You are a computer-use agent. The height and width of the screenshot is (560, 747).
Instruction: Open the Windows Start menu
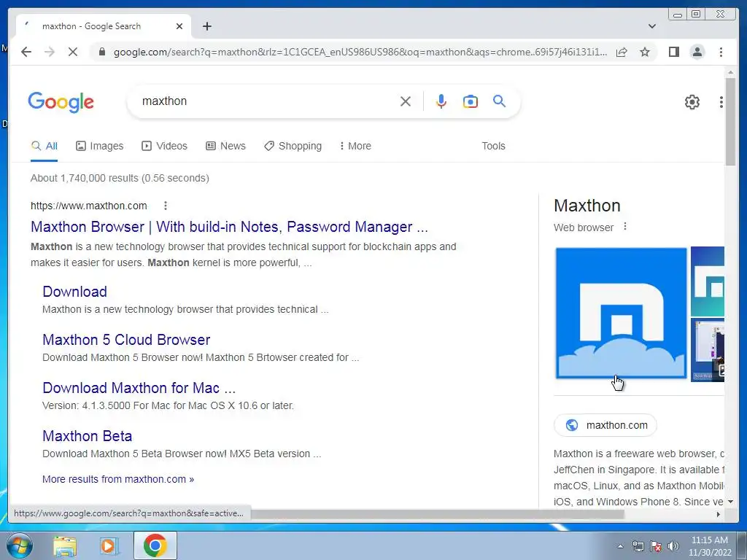[20, 545]
